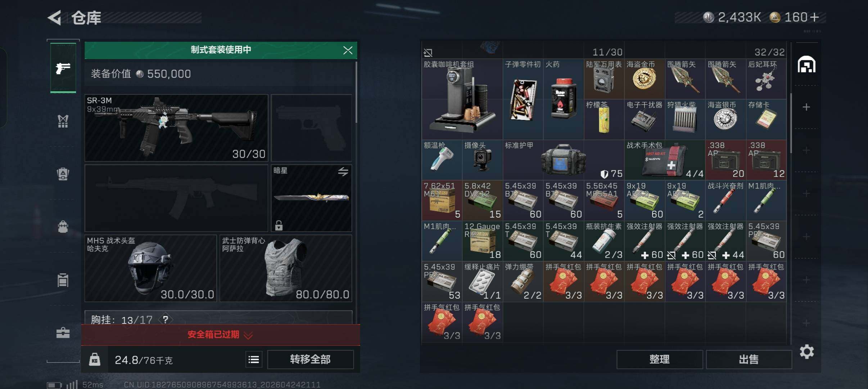Toggle the stash filter icon above the coffee machine
Image resolution: width=868 pixels, height=389 pixels.
[x=428, y=53]
